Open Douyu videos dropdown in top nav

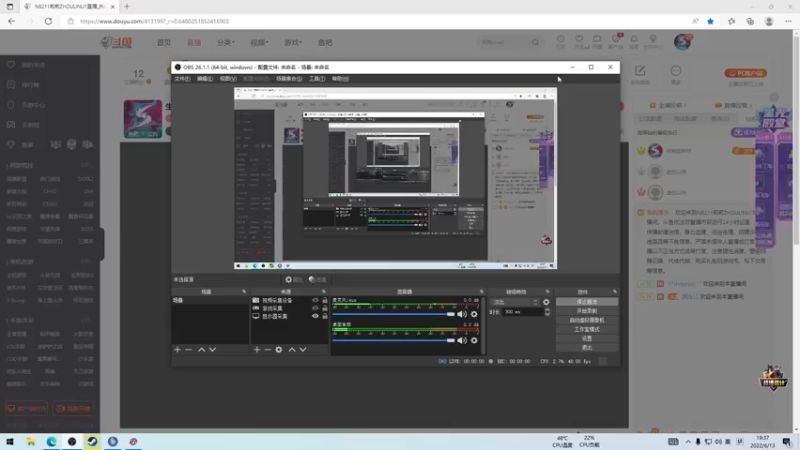tap(259, 42)
